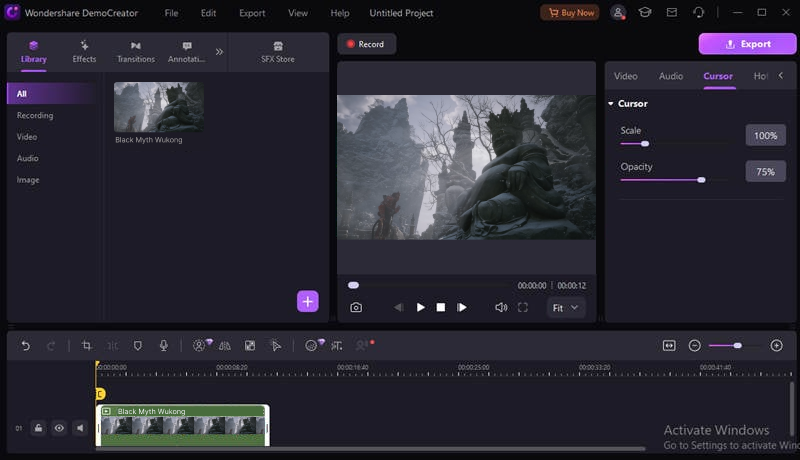Toggle the lock on track 01
The height and width of the screenshot is (460, 800).
tap(38, 428)
